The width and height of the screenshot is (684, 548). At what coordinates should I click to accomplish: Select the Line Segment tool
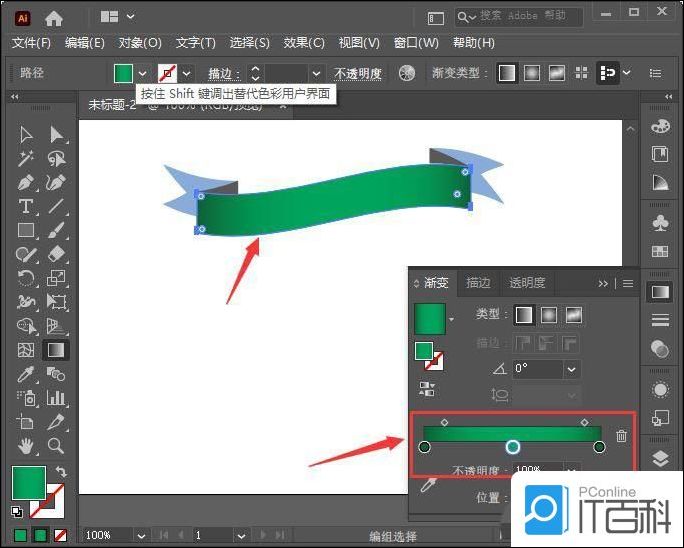tap(56, 206)
